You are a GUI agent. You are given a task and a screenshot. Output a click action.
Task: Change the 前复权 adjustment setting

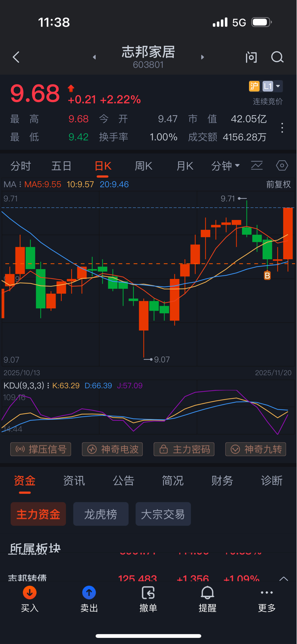tap(278, 184)
